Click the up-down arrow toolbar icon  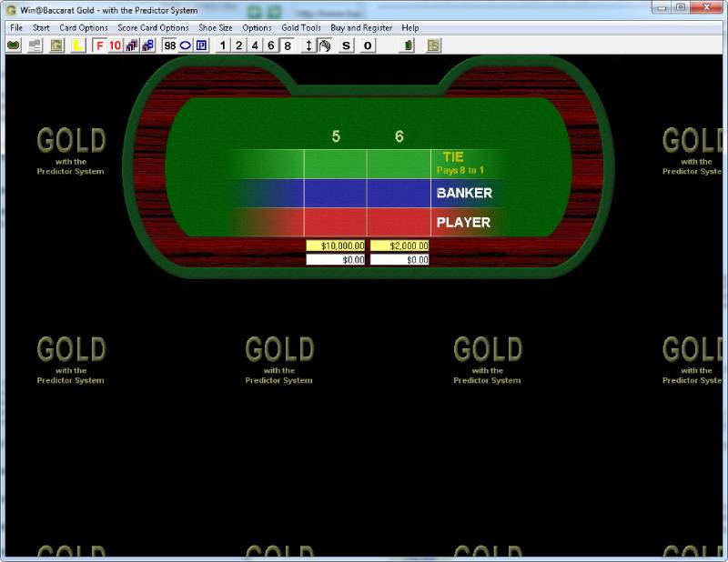click(308, 45)
